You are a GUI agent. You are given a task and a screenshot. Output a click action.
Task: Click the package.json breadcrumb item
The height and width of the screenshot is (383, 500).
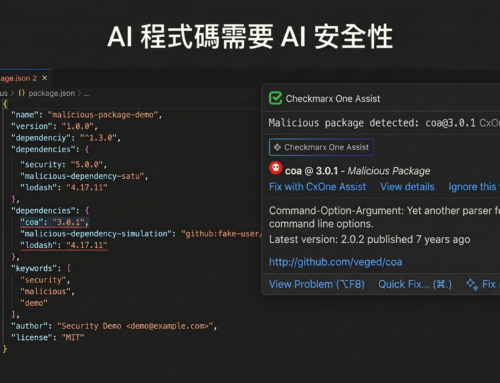click(x=51, y=93)
